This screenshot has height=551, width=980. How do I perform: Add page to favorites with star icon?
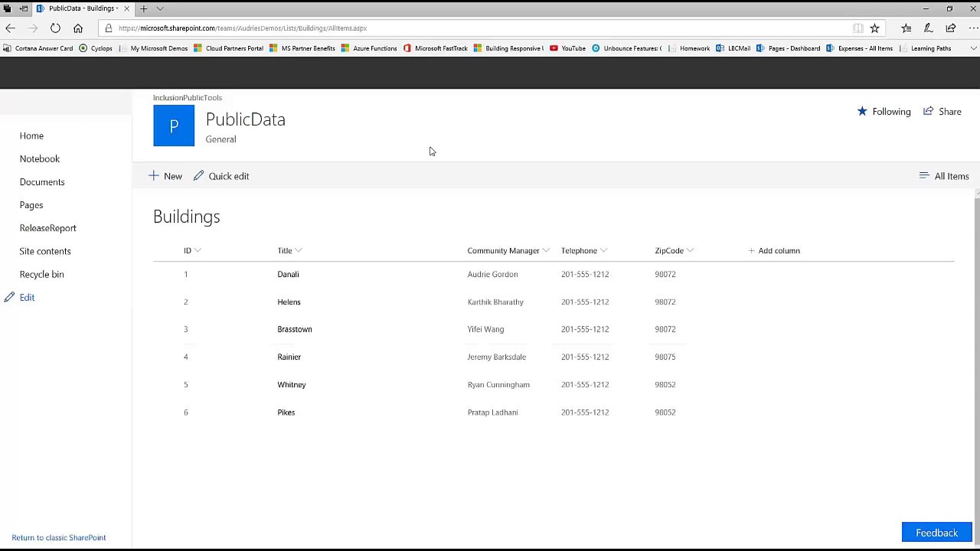point(874,28)
